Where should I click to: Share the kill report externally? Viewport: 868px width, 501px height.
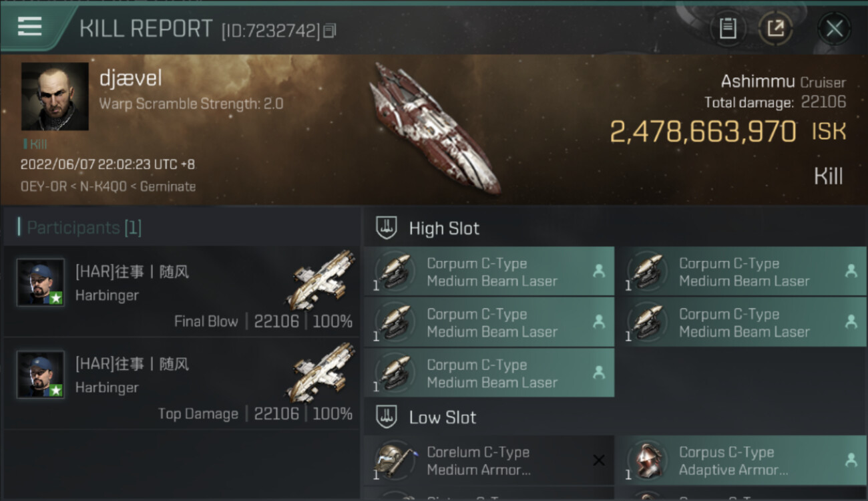[775, 29]
